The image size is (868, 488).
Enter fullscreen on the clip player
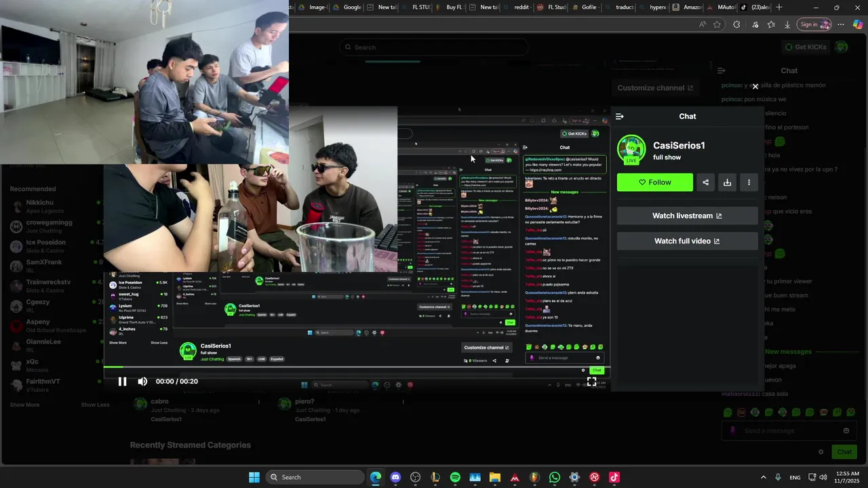pyautogui.click(x=592, y=382)
